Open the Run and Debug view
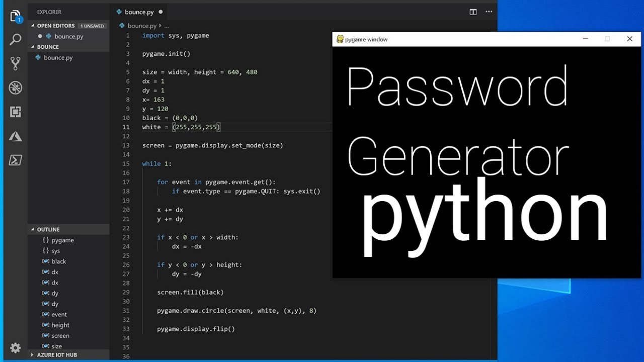The height and width of the screenshot is (362, 644). (x=15, y=88)
